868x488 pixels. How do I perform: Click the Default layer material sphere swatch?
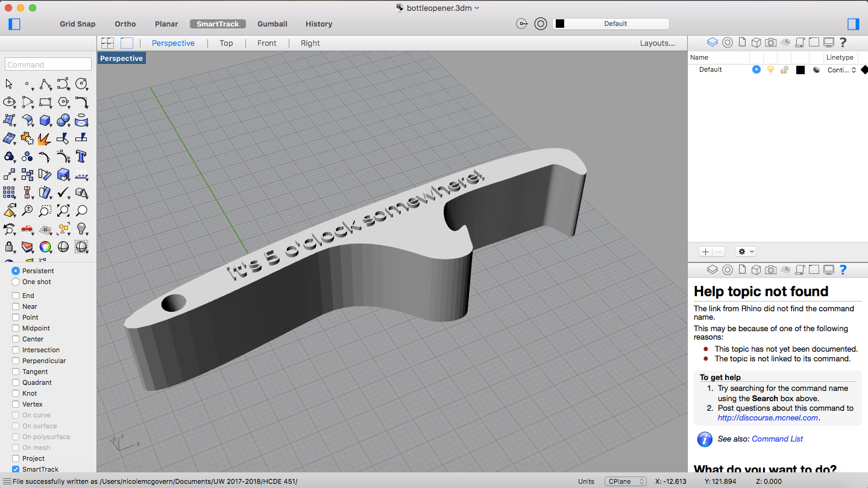tap(816, 70)
